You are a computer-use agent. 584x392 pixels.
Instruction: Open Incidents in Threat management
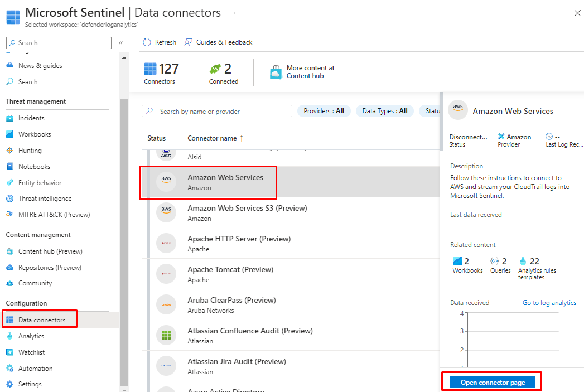point(31,118)
